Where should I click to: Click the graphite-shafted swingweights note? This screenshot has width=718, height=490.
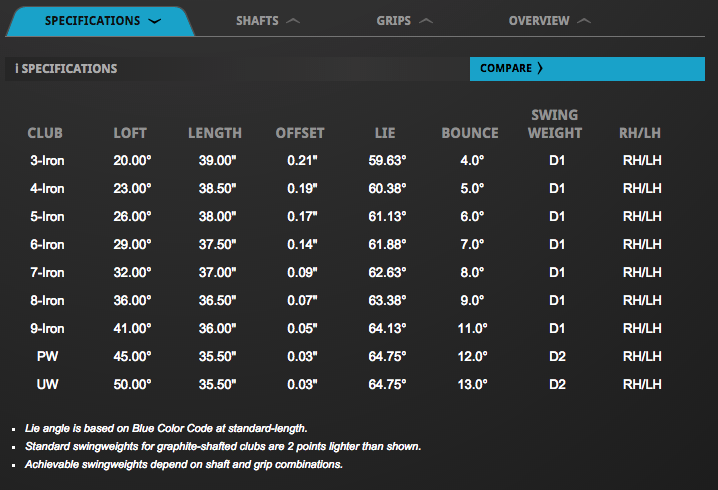(x=223, y=446)
